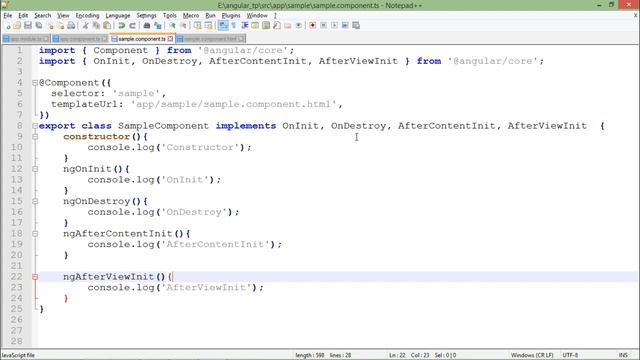Place cursor in console.log('AfterViewInit') line
The width and height of the screenshot is (640, 360).
click(176, 287)
